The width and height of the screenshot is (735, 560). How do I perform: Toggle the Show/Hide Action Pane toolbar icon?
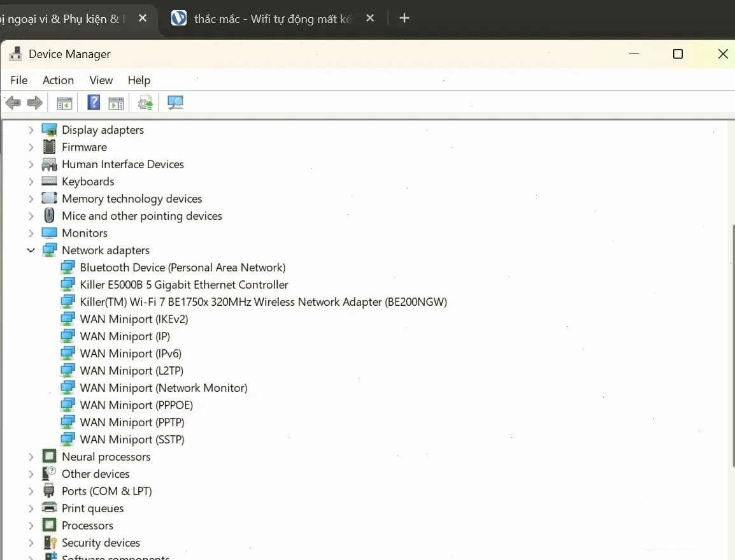[117, 103]
